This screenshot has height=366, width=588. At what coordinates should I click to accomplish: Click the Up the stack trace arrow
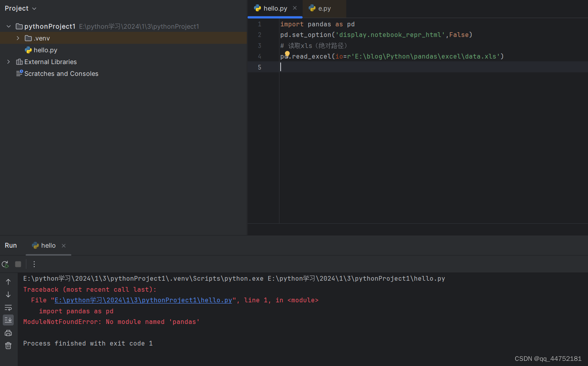(x=8, y=282)
